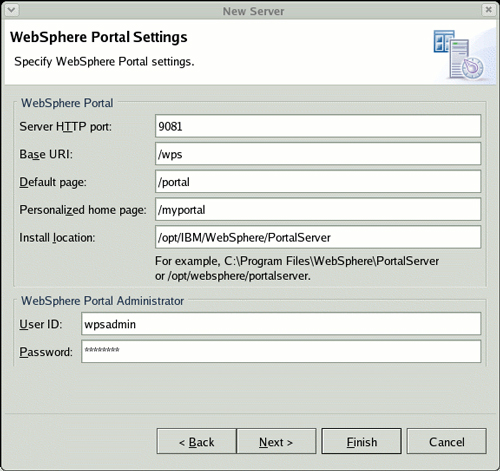Click the Personalized home page label
The width and height of the screenshot is (500, 471).
pyautogui.click(x=83, y=210)
